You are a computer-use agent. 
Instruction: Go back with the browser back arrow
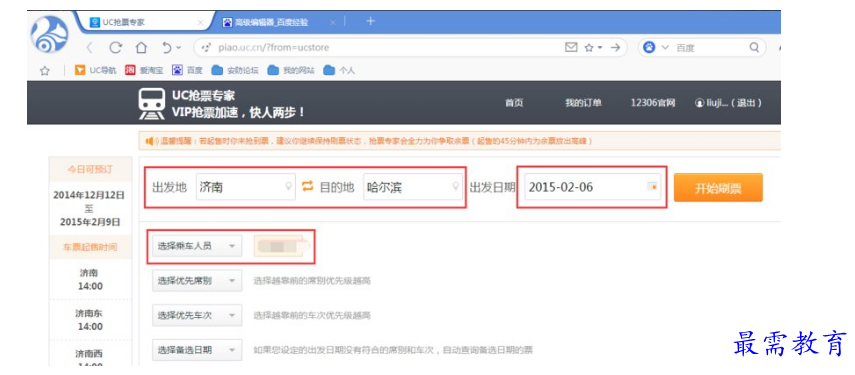90,48
